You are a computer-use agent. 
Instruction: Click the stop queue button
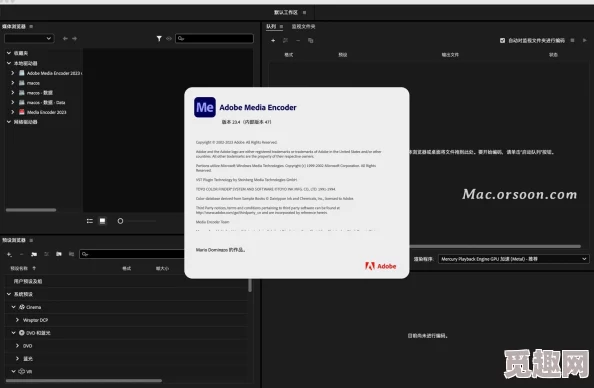572,40
